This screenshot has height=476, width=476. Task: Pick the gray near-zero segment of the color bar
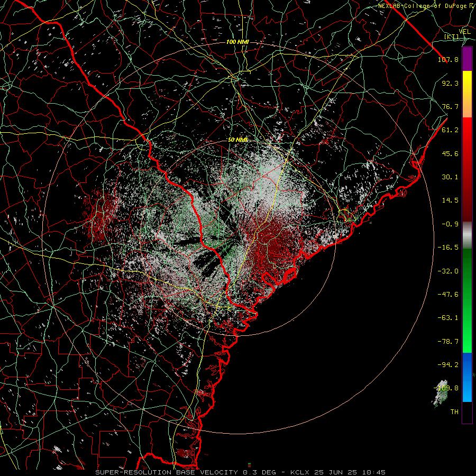coord(467,235)
